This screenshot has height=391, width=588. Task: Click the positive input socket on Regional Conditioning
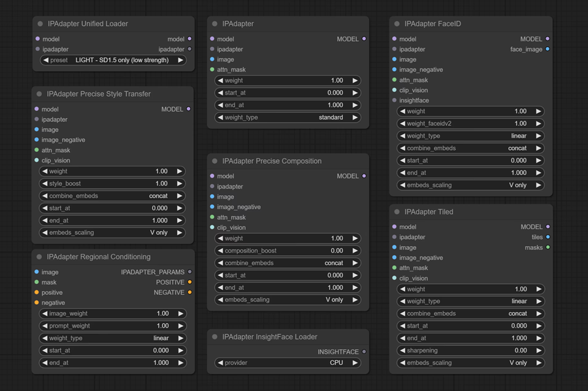(37, 292)
